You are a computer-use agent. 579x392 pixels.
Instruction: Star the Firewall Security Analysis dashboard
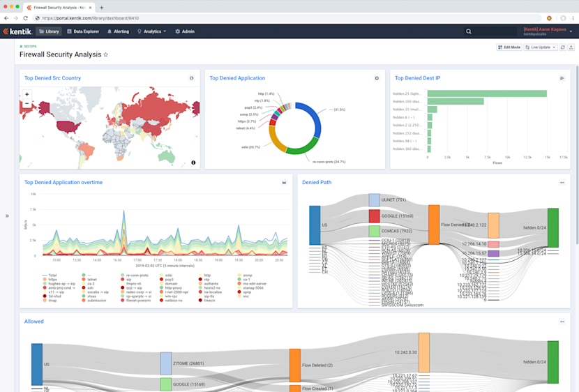click(x=105, y=54)
